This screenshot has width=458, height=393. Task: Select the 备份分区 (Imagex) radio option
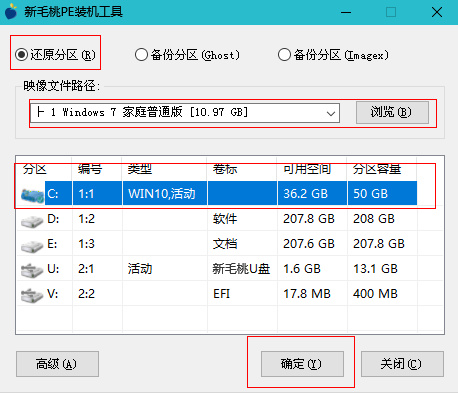tap(333, 54)
